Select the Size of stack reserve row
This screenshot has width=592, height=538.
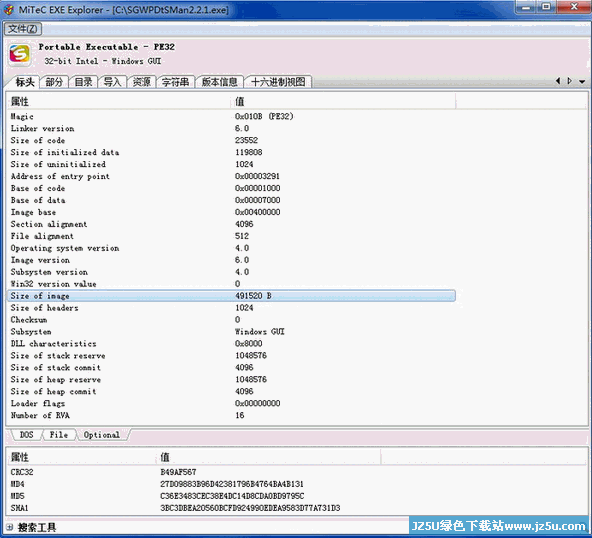pyautogui.click(x=231, y=356)
